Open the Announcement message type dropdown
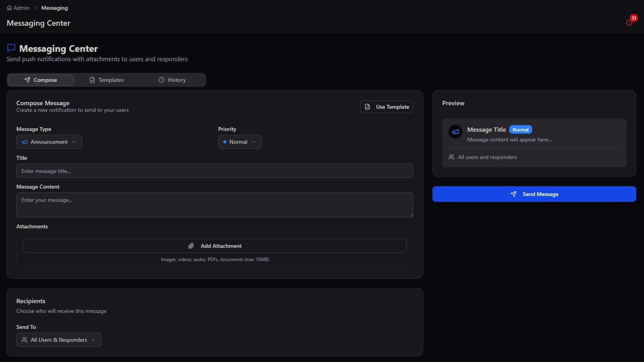Screen dimensions: 644x362 coord(49,142)
